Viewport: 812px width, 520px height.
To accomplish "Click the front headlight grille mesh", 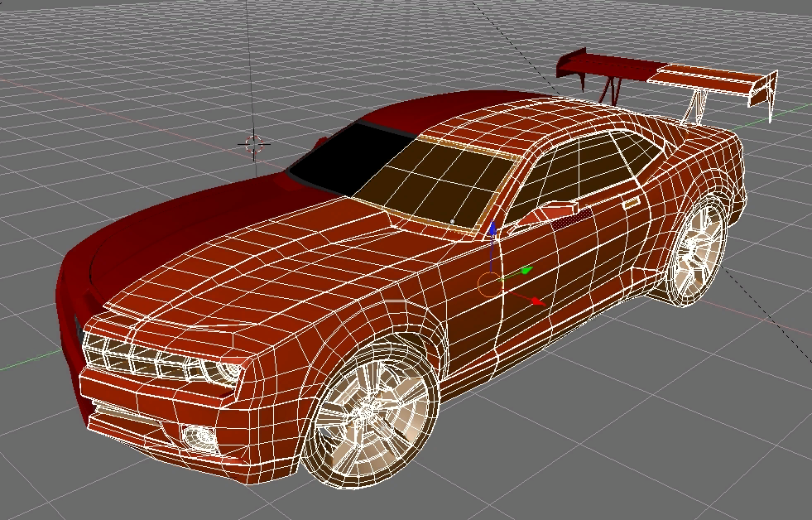I will pyautogui.click(x=161, y=360).
